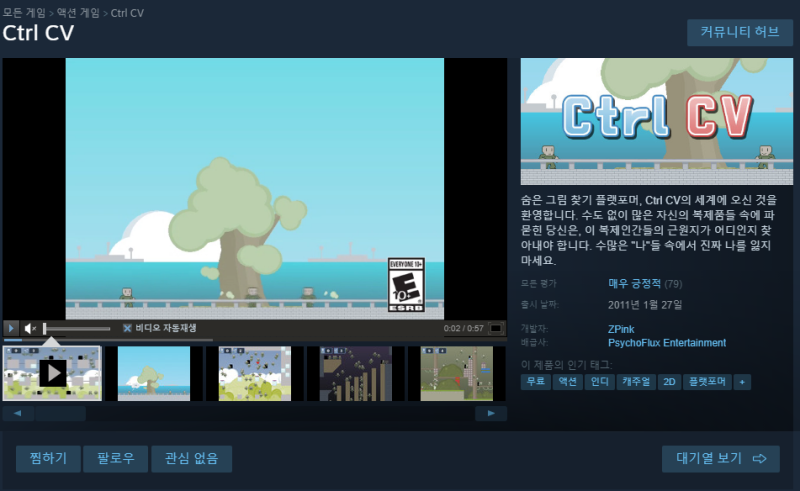Click the 관심 없음 button
Viewport: 800px width, 491px height.
tap(191, 458)
